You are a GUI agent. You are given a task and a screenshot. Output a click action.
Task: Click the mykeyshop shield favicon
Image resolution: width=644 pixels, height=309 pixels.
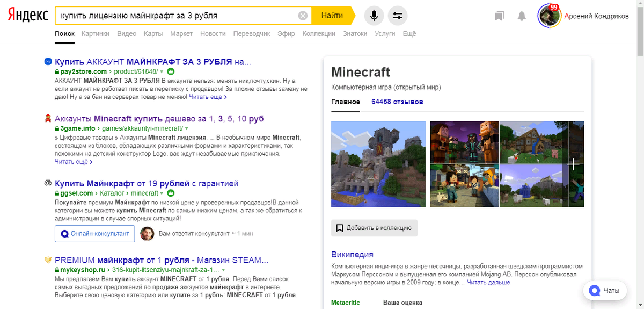click(48, 260)
